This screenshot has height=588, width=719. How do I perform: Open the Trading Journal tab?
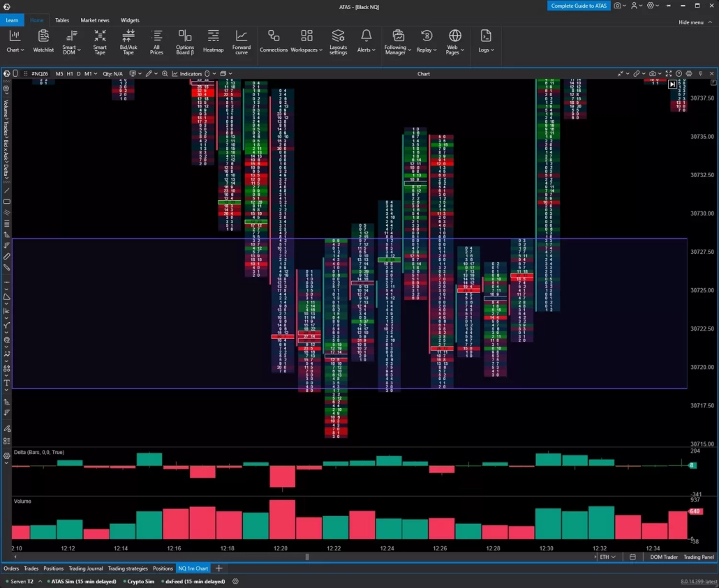click(x=86, y=568)
